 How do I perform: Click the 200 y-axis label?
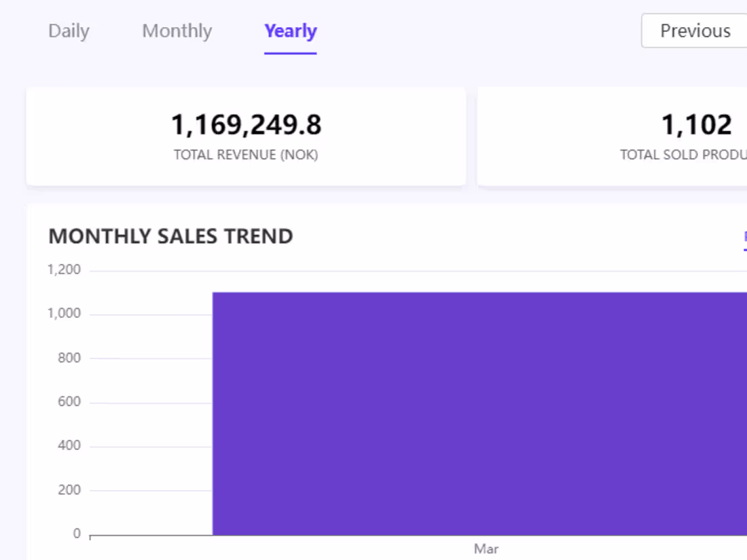click(x=69, y=489)
